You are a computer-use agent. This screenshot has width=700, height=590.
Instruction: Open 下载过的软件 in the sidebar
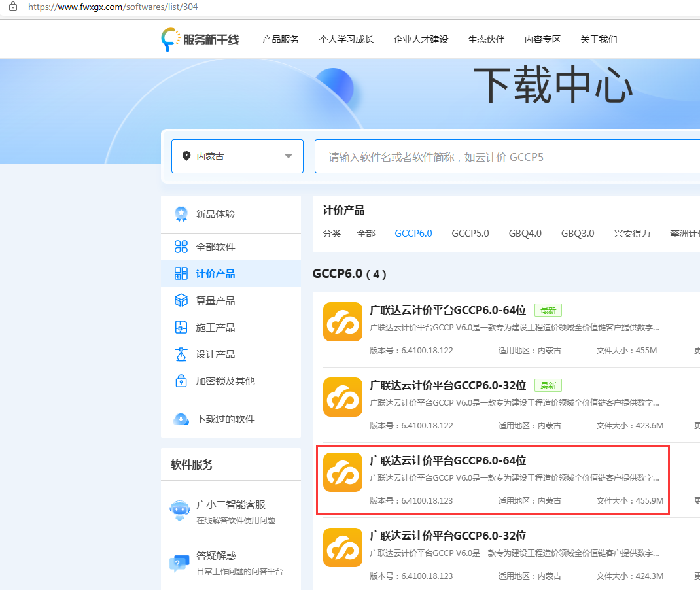(x=231, y=419)
